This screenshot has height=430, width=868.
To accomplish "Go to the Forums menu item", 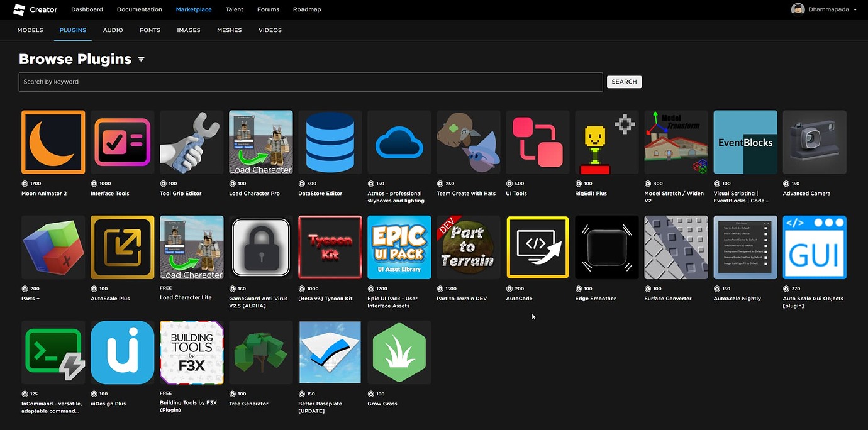I will point(268,9).
